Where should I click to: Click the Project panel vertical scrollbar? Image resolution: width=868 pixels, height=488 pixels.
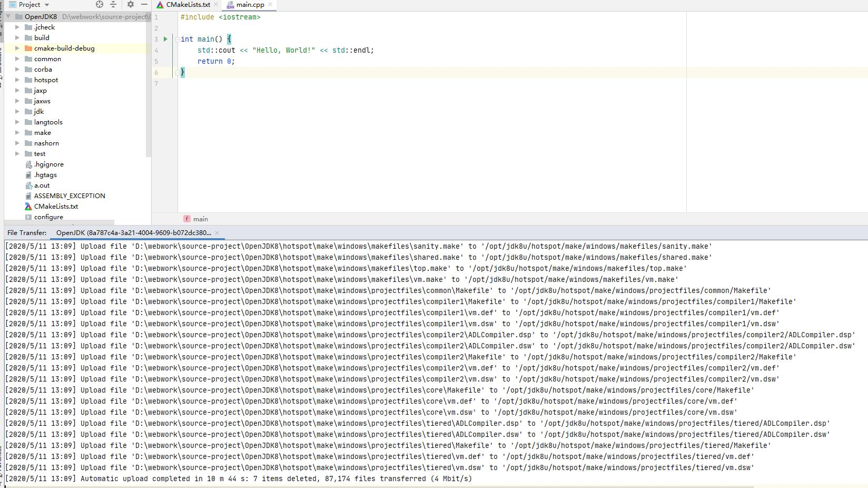coord(149,84)
